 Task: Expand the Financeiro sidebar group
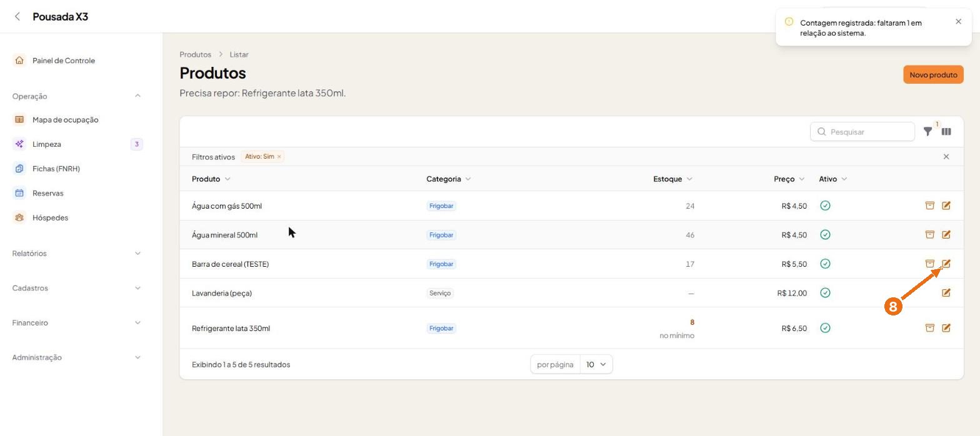(137, 323)
